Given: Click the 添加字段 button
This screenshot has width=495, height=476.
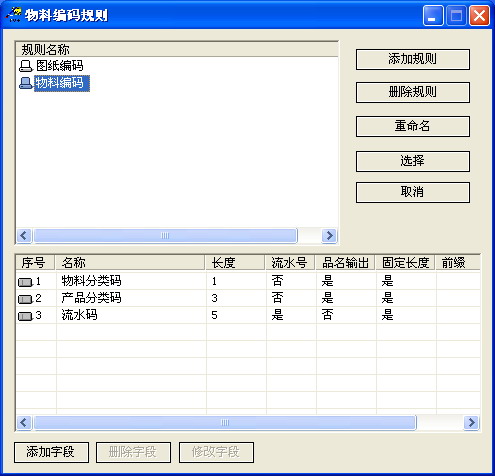Looking at the screenshot, I should pyautogui.click(x=51, y=452).
